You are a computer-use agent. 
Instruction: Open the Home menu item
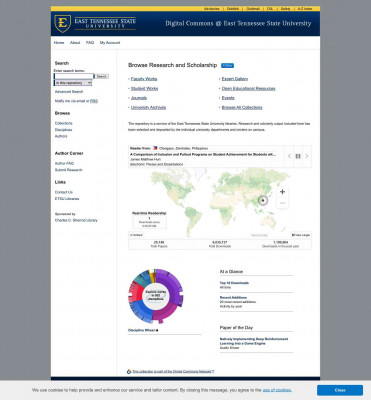pyautogui.click(x=59, y=43)
